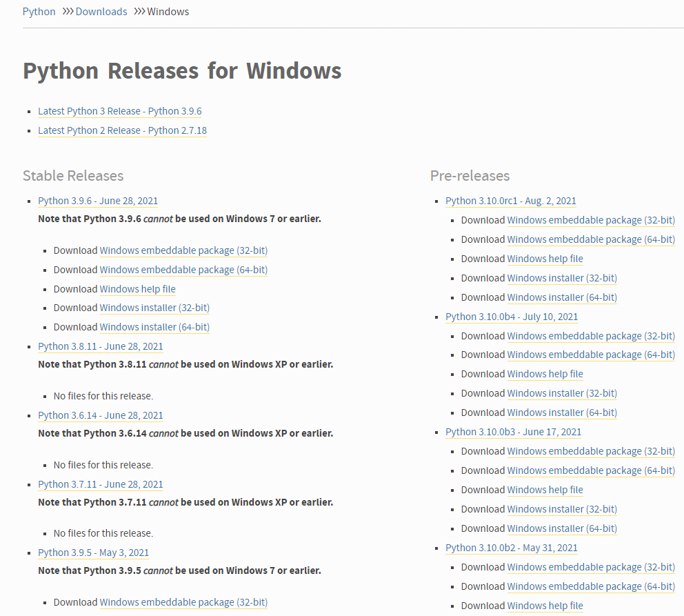This screenshot has height=616, width=684.
Task: Download 3.10.0b4 Windows embeddable package (64-bit)
Action: point(591,355)
